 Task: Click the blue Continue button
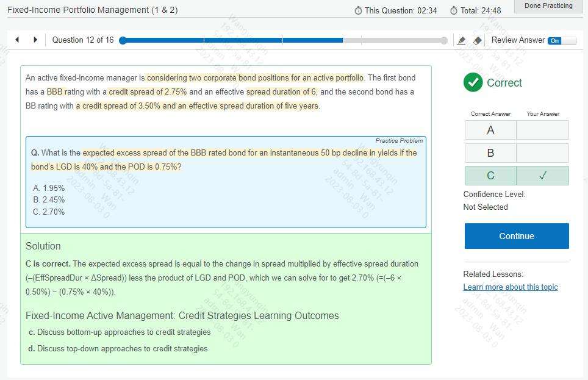point(517,236)
